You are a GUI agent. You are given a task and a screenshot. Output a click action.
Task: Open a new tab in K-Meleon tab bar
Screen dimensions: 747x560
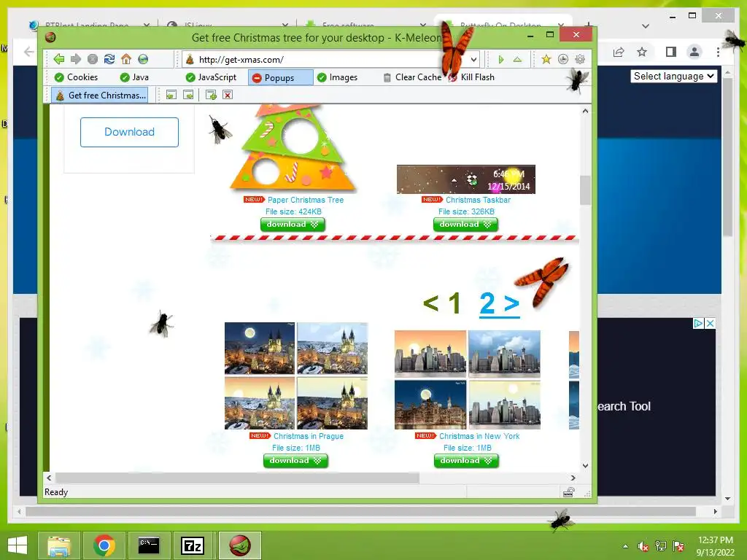(211, 96)
